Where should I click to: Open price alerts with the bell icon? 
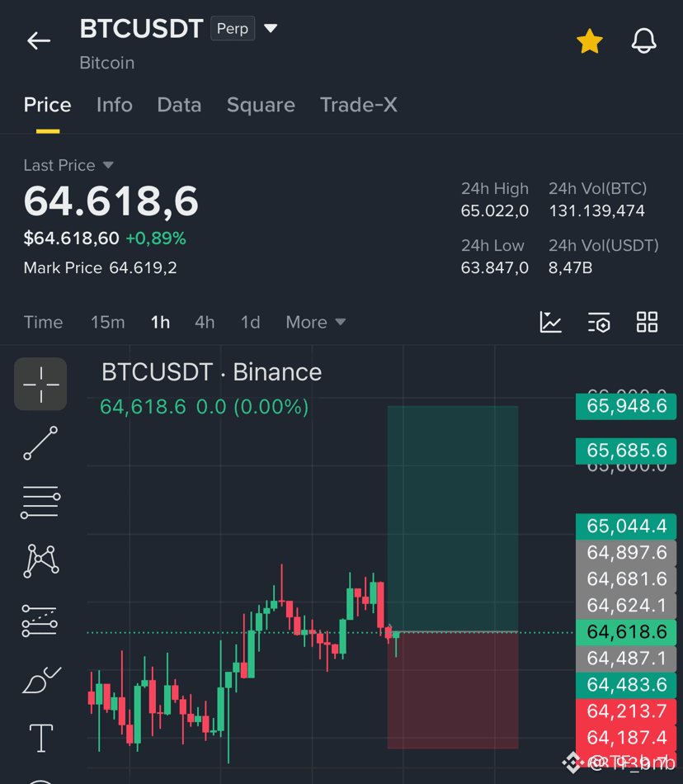click(643, 41)
